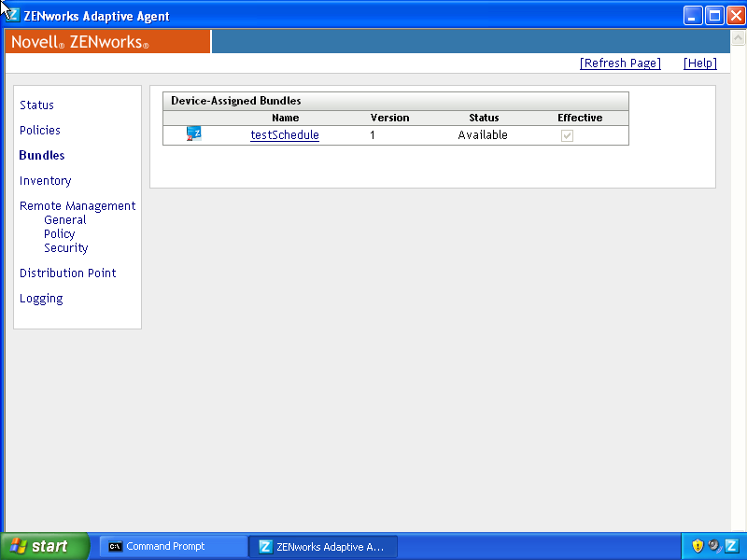Select Bundles in the sidebar
The image size is (747, 560).
42,155
